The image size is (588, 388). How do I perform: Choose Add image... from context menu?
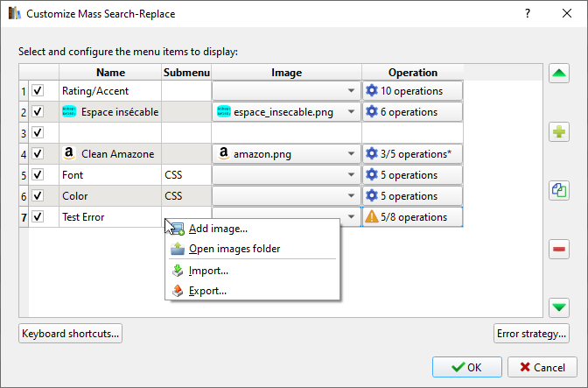[218, 229]
